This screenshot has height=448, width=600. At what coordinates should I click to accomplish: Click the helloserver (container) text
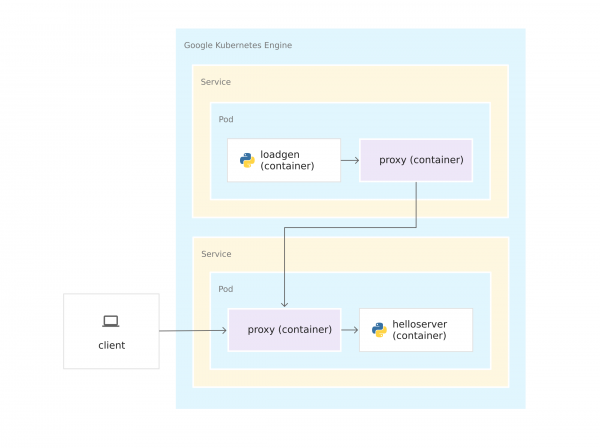coord(419,330)
